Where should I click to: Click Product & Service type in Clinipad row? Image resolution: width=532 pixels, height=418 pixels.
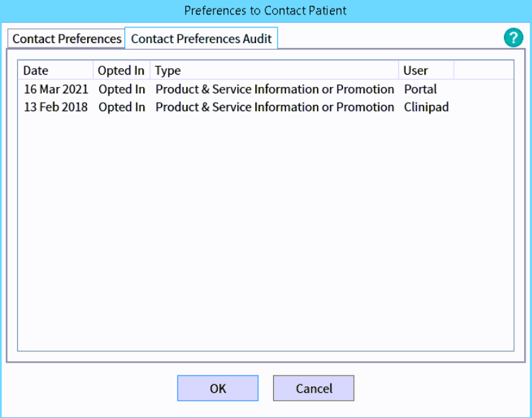click(275, 107)
